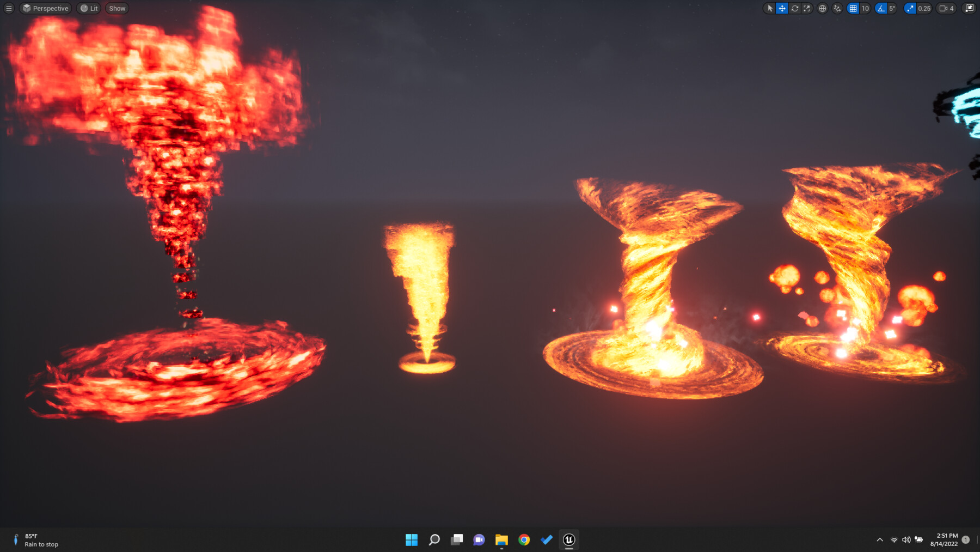Screen dimensions: 980x552
Task: Click the maximize viewport icon
Action: click(969, 8)
